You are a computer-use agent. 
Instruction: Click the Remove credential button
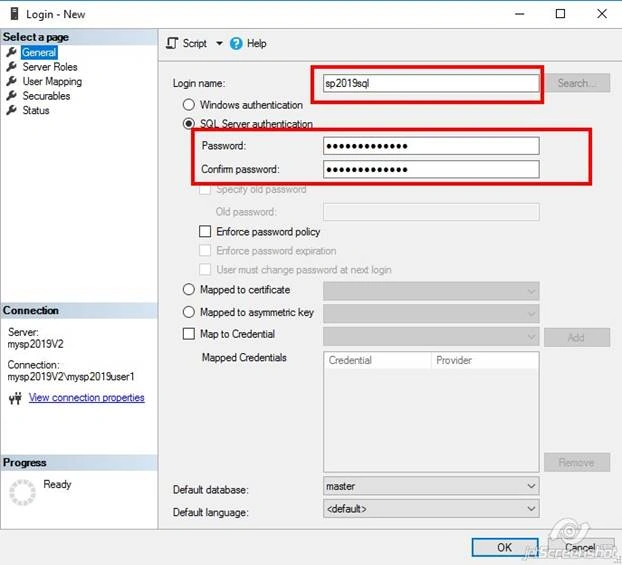tap(577, 462)
